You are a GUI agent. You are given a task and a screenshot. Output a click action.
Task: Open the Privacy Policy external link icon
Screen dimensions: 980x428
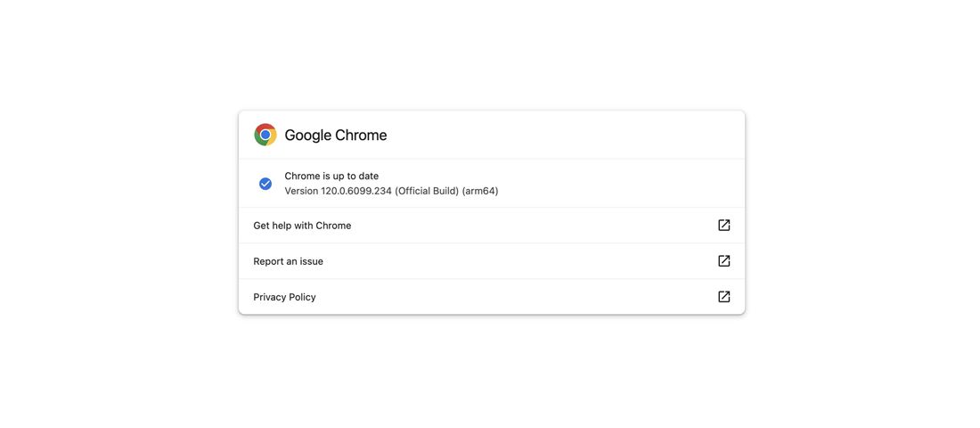724,297
